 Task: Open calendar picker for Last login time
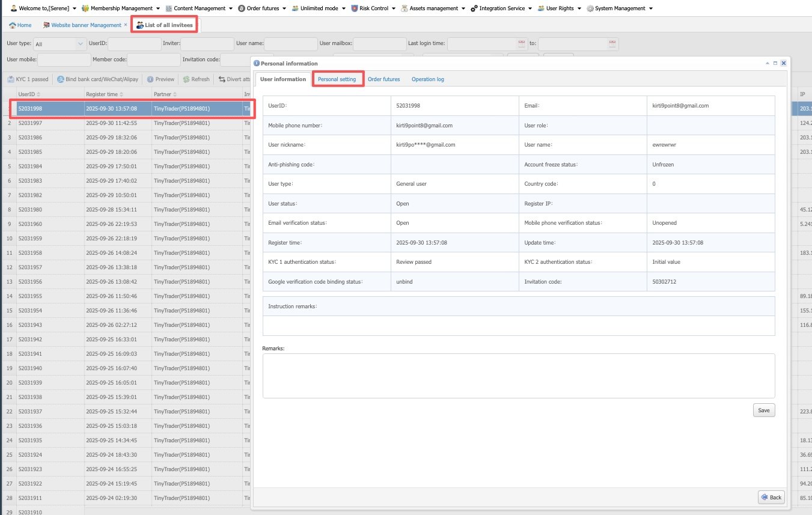click(521, 44)
